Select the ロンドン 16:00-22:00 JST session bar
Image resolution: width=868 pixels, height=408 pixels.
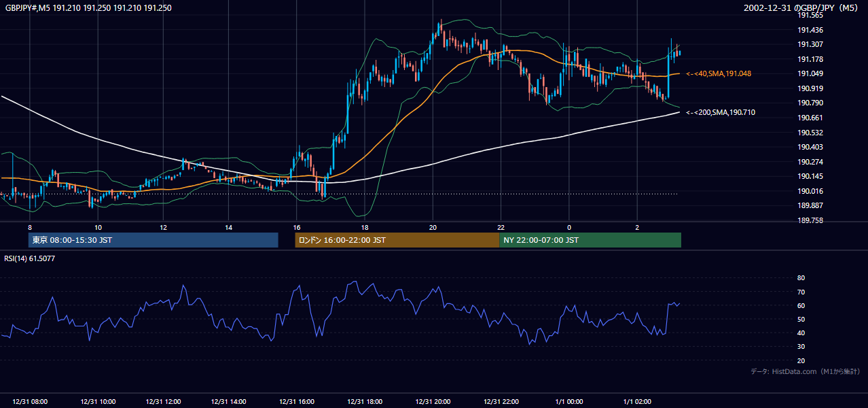[x=397, y=240]
